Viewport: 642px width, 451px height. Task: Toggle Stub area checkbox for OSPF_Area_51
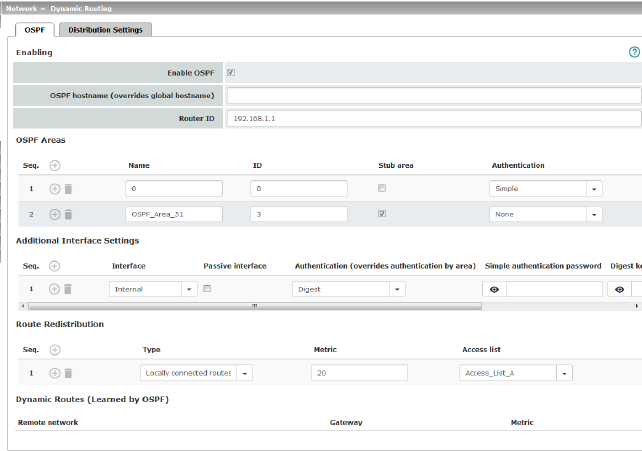point(382,214)
